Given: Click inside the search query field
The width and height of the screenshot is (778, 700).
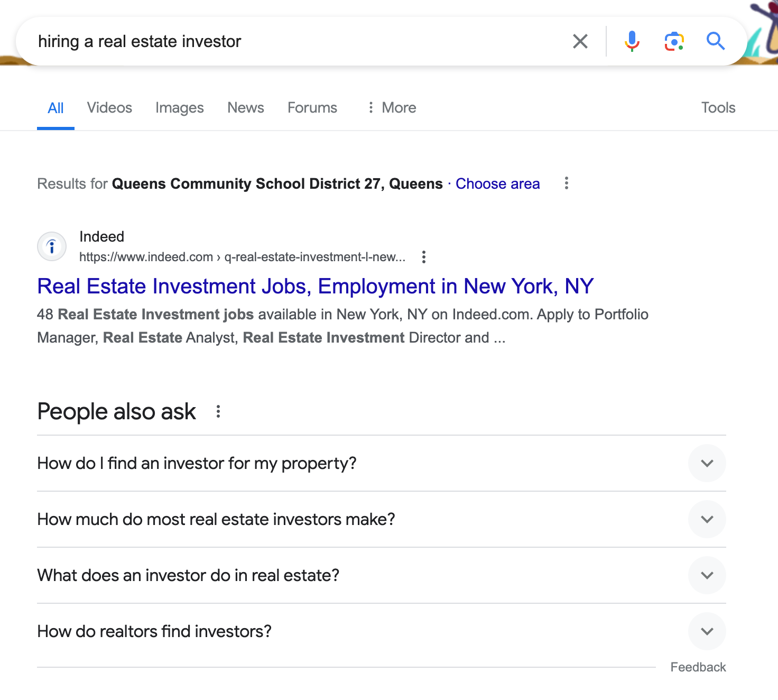Looking at the screenshot, I should click(x=264, y=41).
